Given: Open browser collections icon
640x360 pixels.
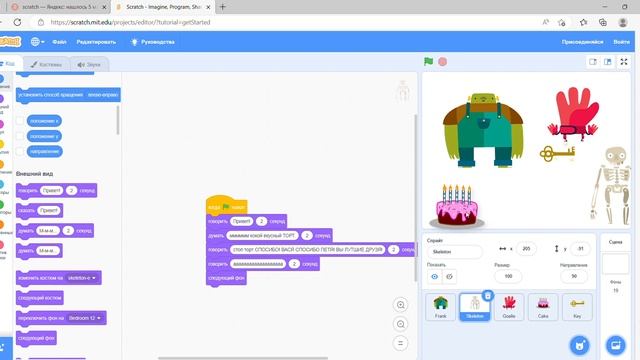Looking at the screenshot, I should point(603,22).
